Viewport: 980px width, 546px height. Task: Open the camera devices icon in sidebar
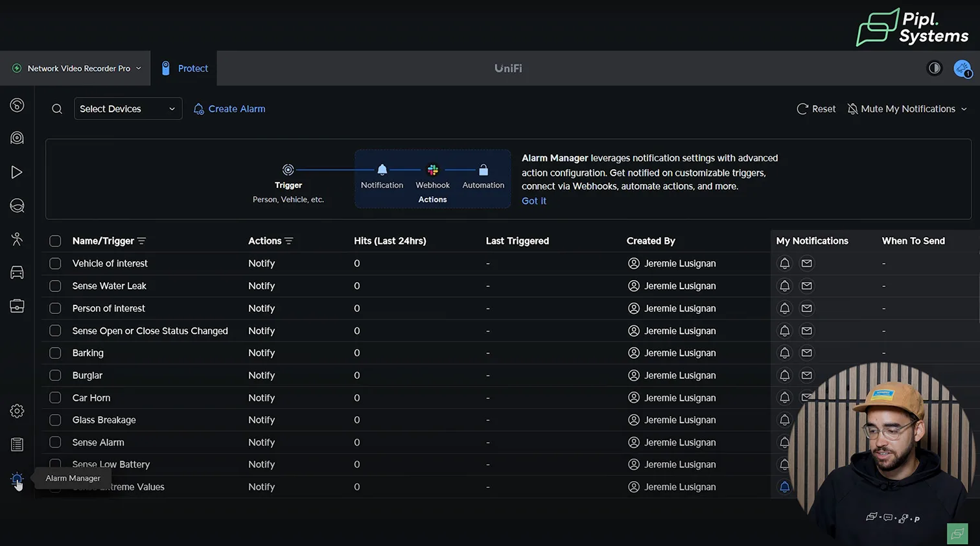tap(17, 138)
